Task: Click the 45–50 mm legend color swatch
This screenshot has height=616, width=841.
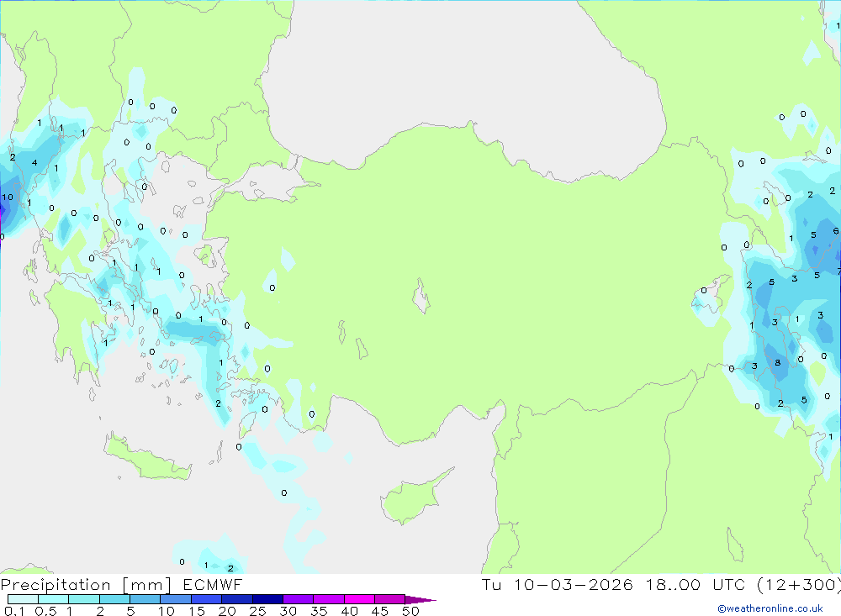Action: 389,599
